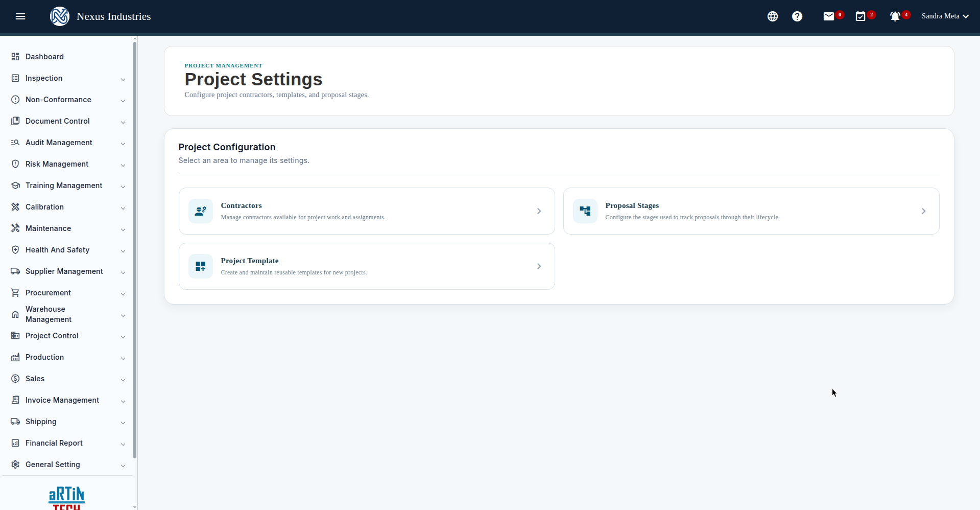Click the Supplier Management truck icon
980x510 pixels.
pyautogui.click(x=15, y=271)
